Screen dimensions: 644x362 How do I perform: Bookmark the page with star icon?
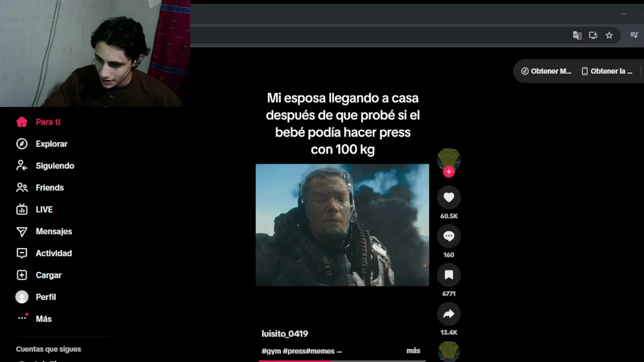pyautogui.click(x=609, y=35)
